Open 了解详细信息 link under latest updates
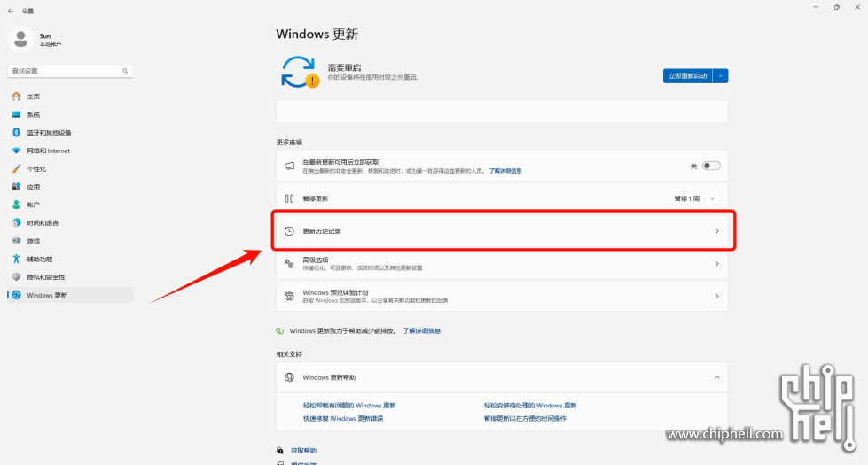This screenshot has width=868, height=465. coord(504,171)
